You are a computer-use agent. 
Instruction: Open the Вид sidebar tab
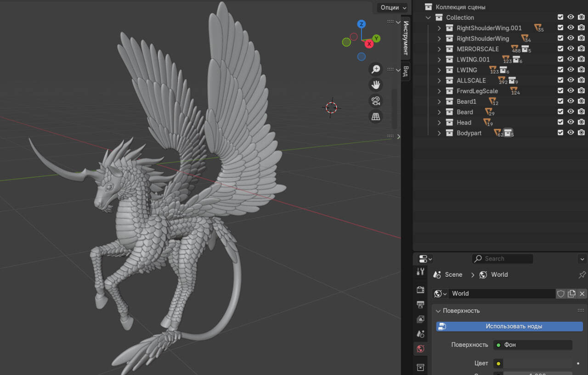pos(406,71)
